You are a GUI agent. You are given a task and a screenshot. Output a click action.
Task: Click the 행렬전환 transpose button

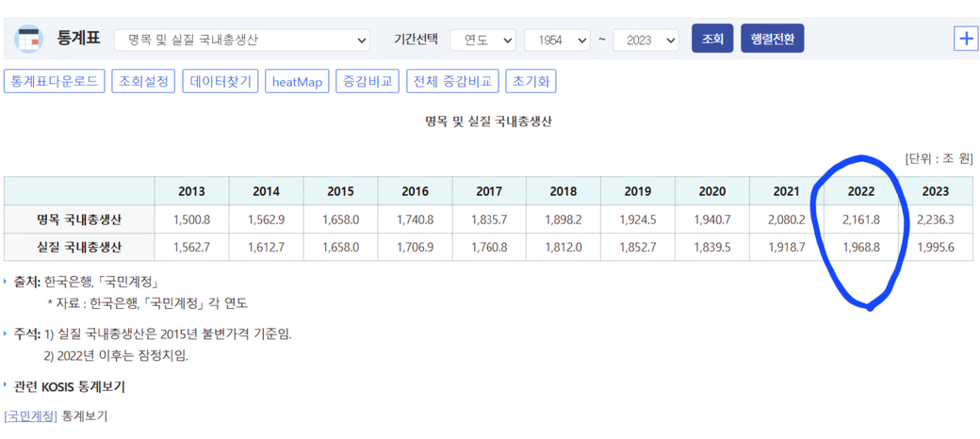click(x=772, y=39)
